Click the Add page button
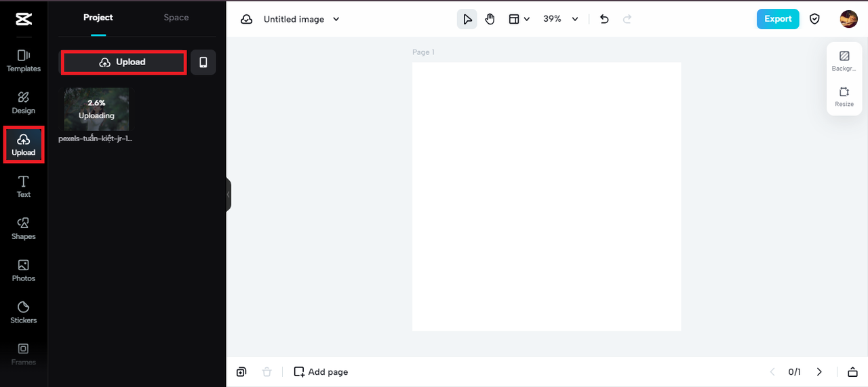Viewport: 868px width, 387px height. pos(321,372)
